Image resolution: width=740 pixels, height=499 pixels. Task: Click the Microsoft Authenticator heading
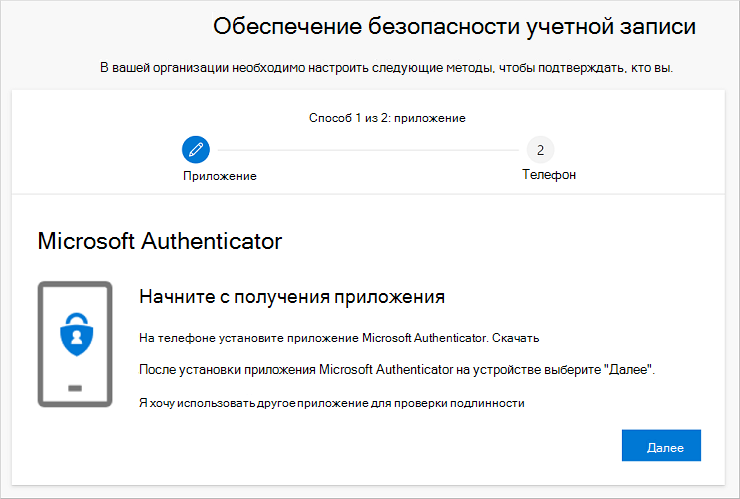(160, 241)
